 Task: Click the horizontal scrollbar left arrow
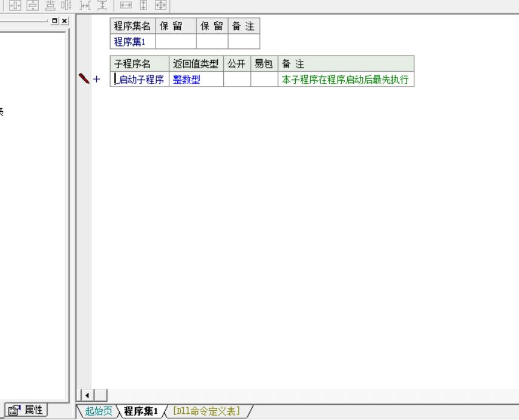click(87, 395)
